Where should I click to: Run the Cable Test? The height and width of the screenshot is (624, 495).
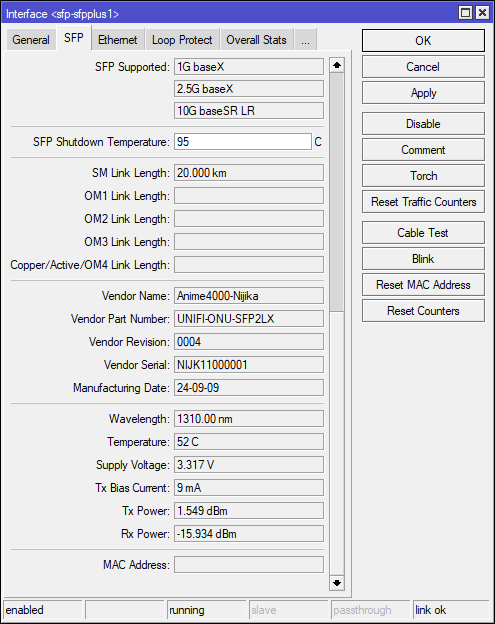[x=423, y=233]
